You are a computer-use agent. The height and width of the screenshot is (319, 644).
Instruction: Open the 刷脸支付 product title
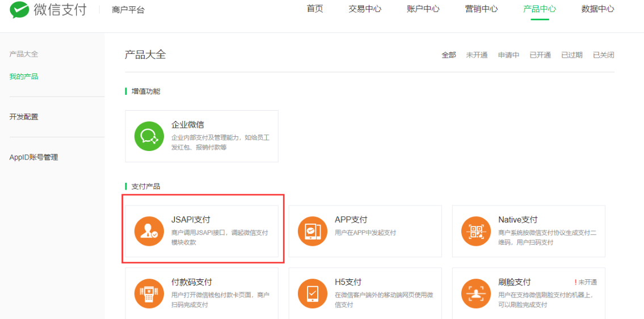click(515, 283)
